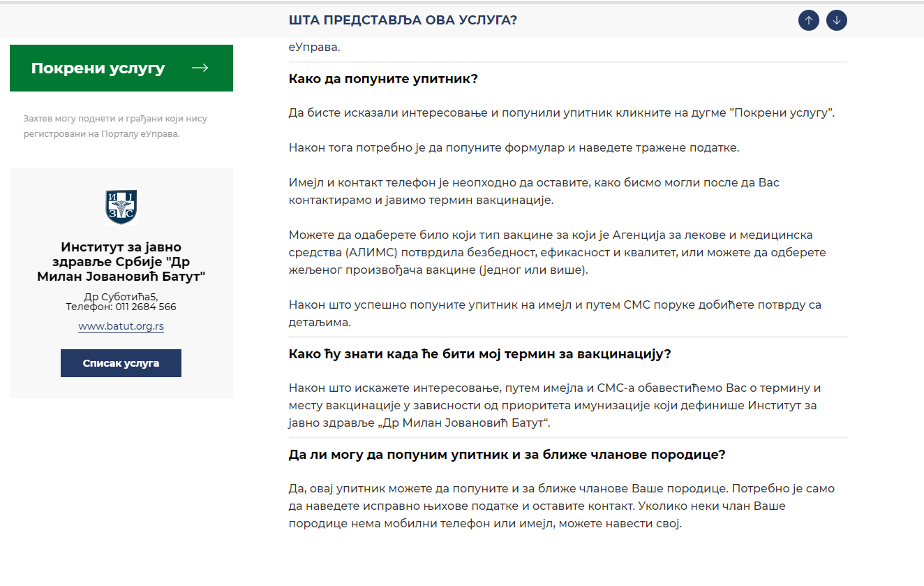
Task: Visit the www.batut.org.rs link
Action: (x=121, y=326)
